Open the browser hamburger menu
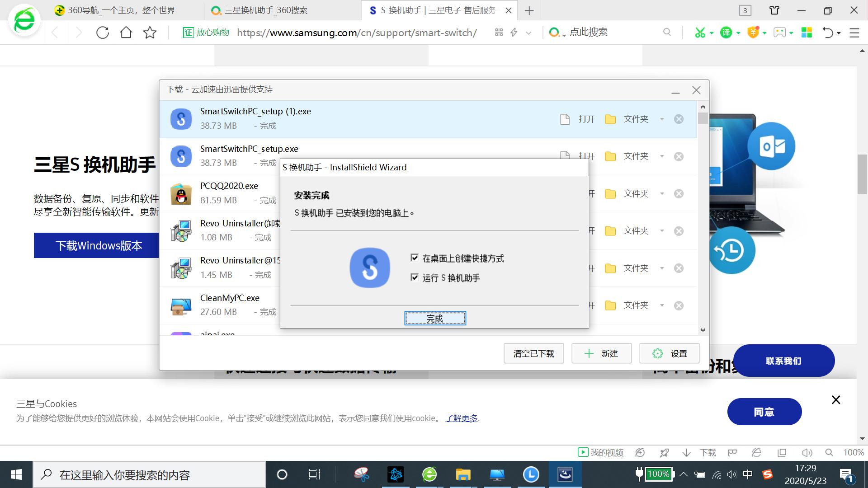The image size is (868, 488). click(854, 33)
